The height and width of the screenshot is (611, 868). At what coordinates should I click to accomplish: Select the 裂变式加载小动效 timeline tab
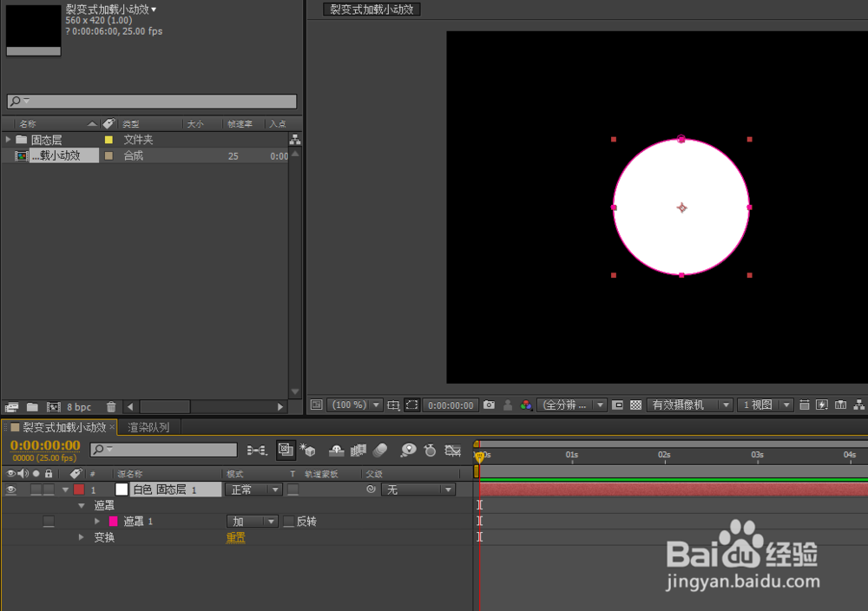click(x=64, y=427)
